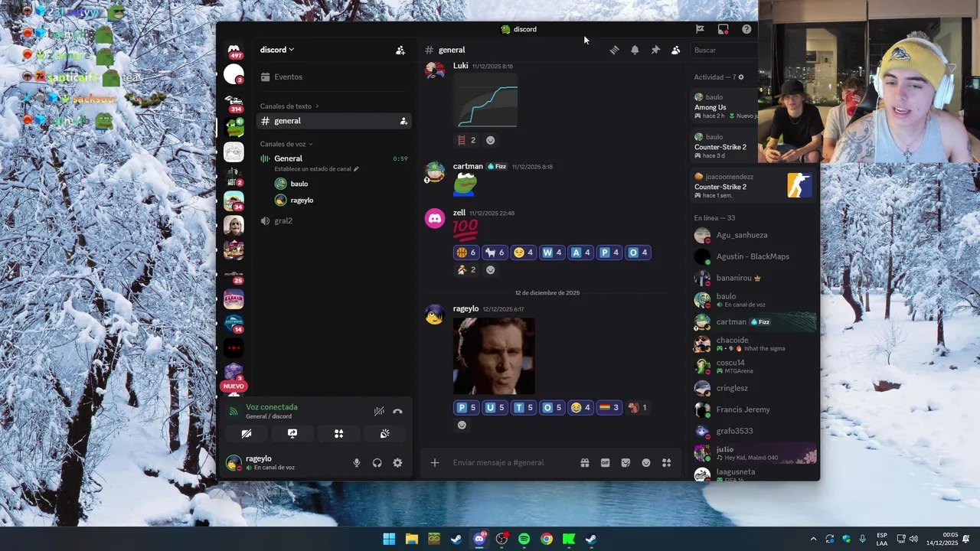Toggle the U 5 reaction on rageylo's message

[x=495, y=407]
